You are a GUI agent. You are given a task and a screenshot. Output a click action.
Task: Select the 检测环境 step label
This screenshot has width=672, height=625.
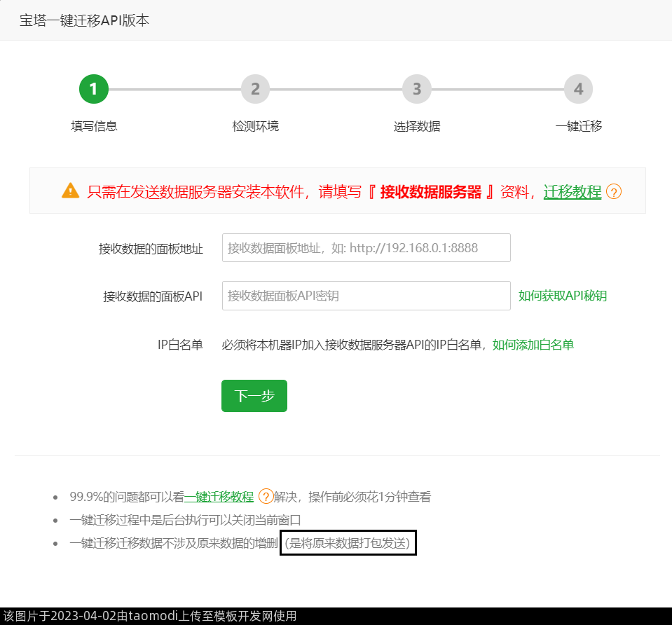[x=255, y=126]
